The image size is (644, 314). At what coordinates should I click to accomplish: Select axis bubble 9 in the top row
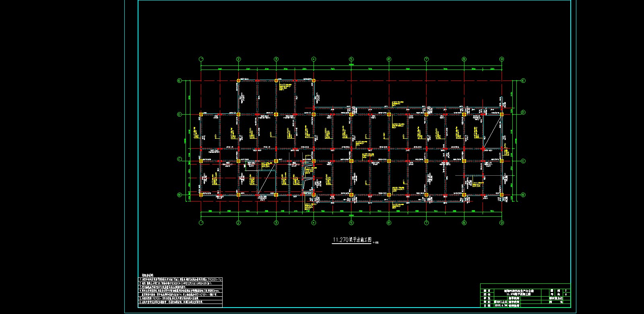pyautogui.click(x=502, y=59)
